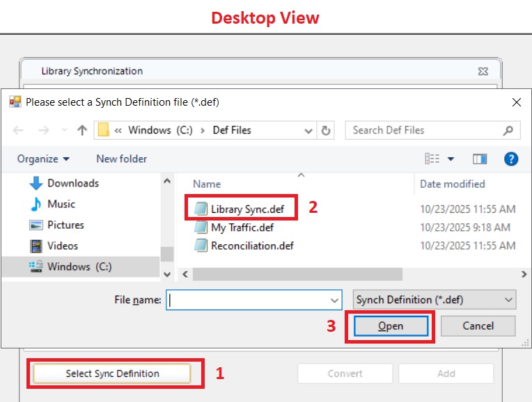Open recent locations chevron near navigation arrows
Image resolution: width=532 pixels, height=402 pixels.
tap(64, 130)
